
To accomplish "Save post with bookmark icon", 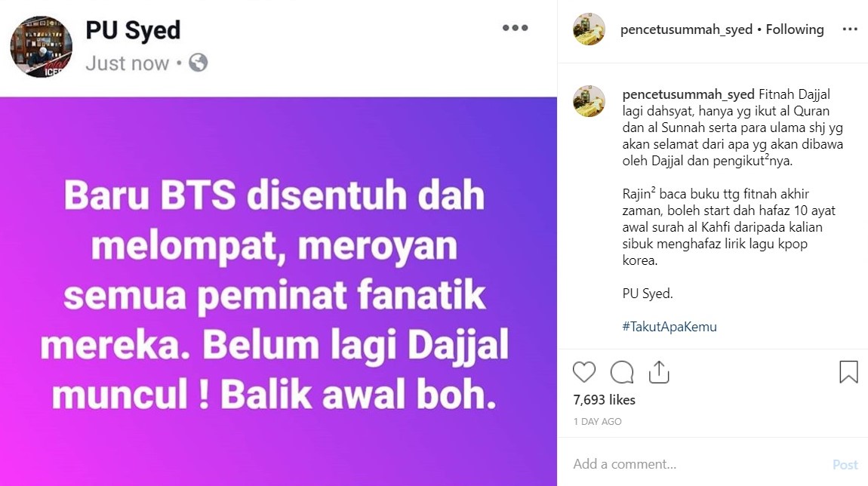I will pyautogui.click(x=848, y=372).
